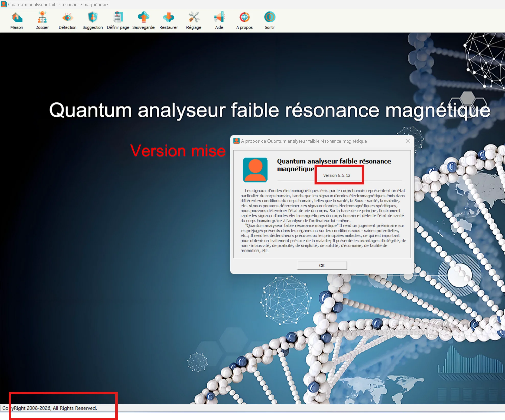Open the Dossier records icon
505x420 pixels.
click(42, 18)
